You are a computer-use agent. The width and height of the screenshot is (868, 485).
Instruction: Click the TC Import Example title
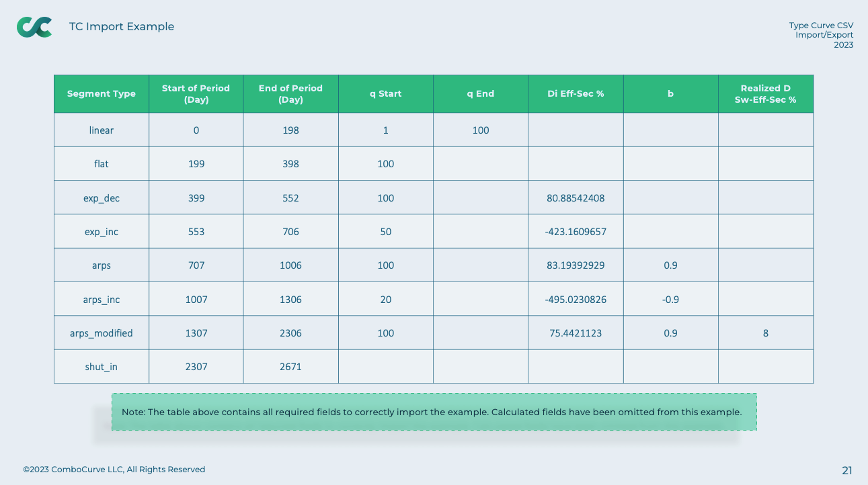coord(122,27)
